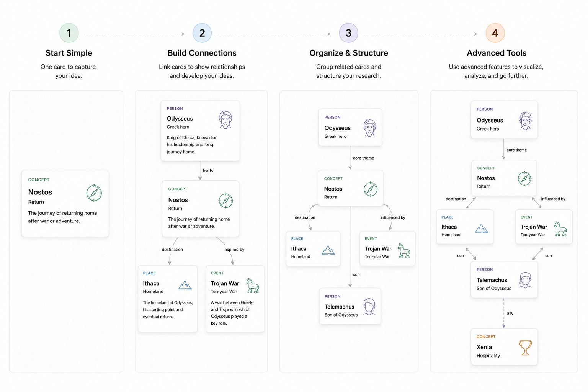Click the 'leads' connection label

tap(208, 171)
